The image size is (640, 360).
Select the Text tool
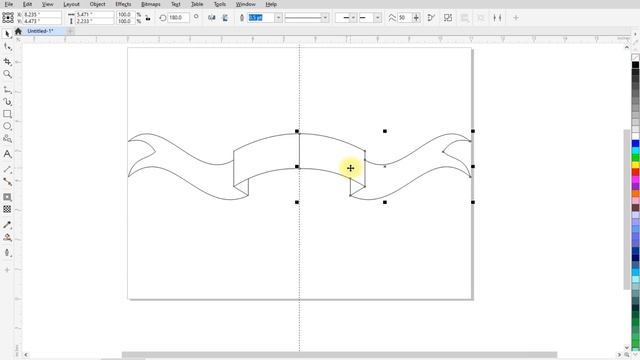point(7,154)
